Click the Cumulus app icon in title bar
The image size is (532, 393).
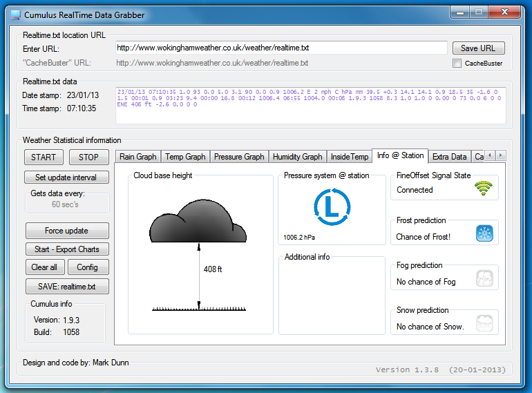coord(15,15)
